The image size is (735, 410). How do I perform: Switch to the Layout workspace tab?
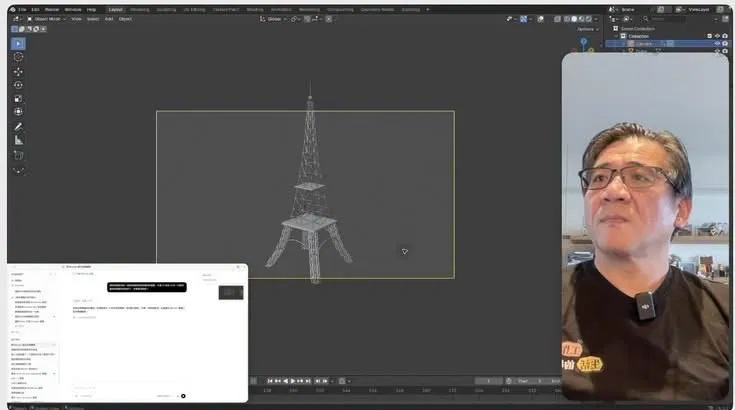coord(115,9)
